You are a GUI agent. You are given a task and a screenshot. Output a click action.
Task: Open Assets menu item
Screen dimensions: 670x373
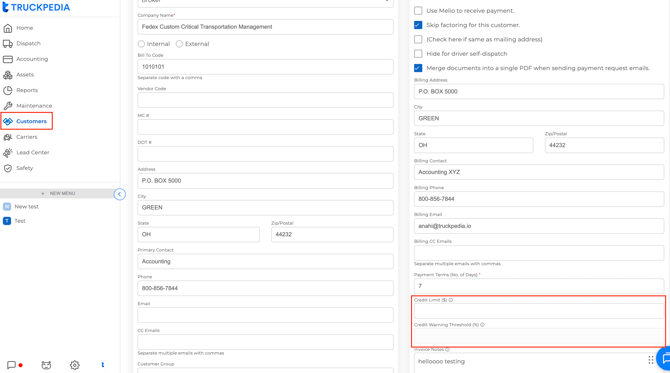(25, 75)
